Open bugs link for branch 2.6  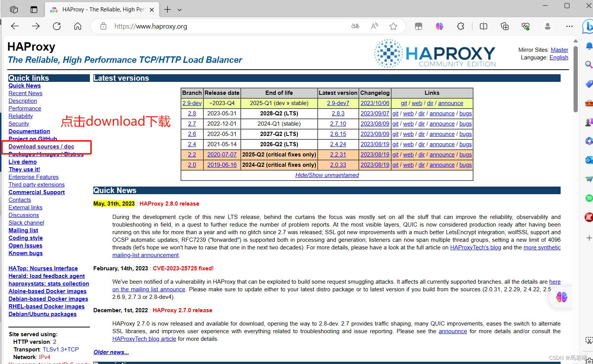tap(465, 134)
